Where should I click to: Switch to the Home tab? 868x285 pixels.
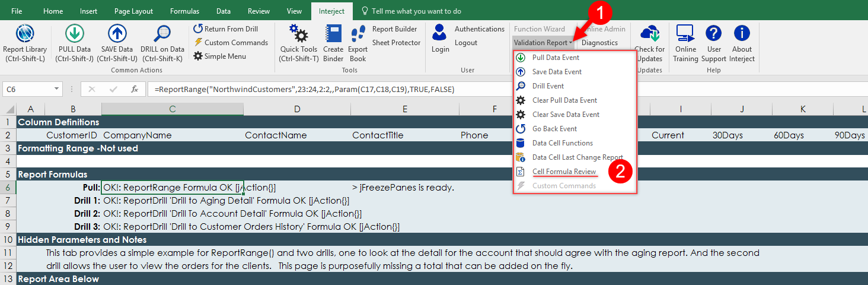pyautogui.click(x=53, y=11)
